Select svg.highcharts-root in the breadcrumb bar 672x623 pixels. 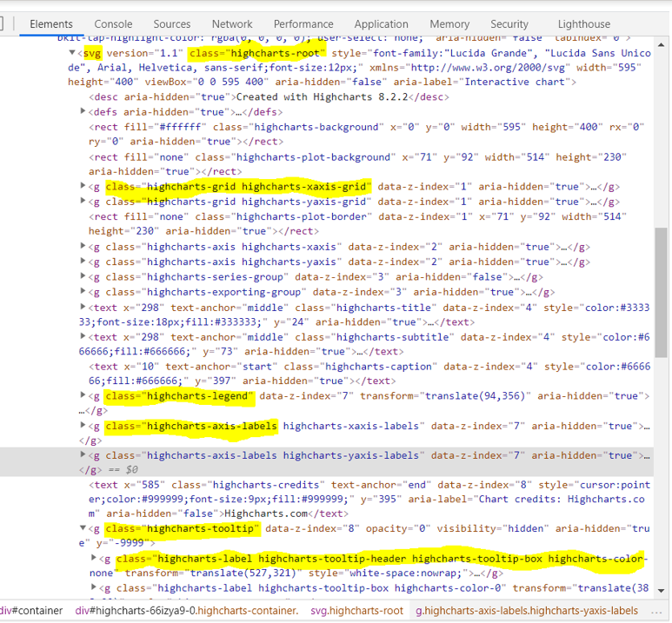(357, 611)
